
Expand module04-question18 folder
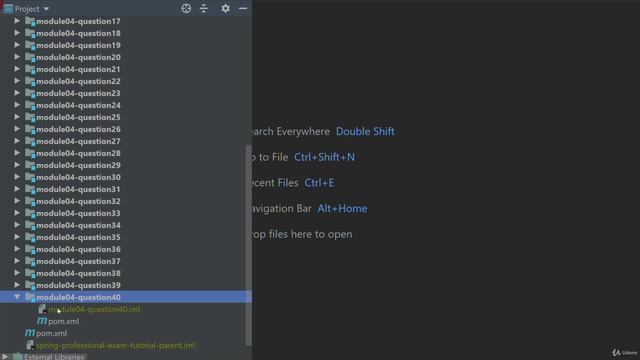click(17, 33)
